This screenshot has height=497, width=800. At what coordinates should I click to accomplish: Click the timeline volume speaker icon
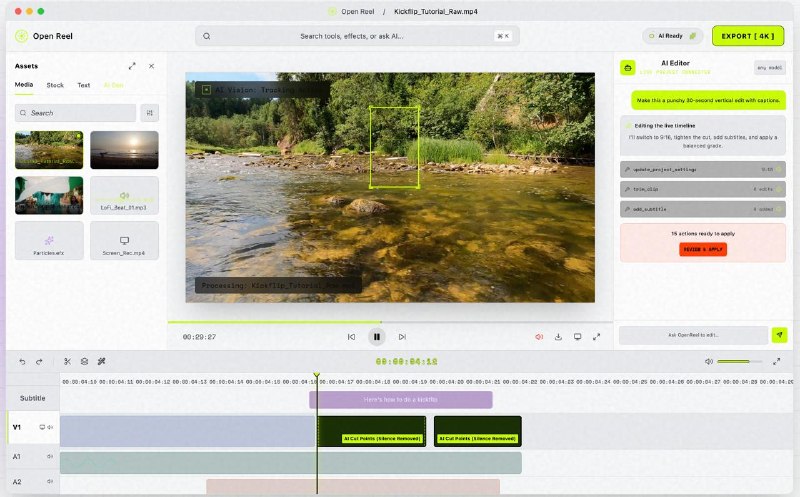tap(709, 361)
